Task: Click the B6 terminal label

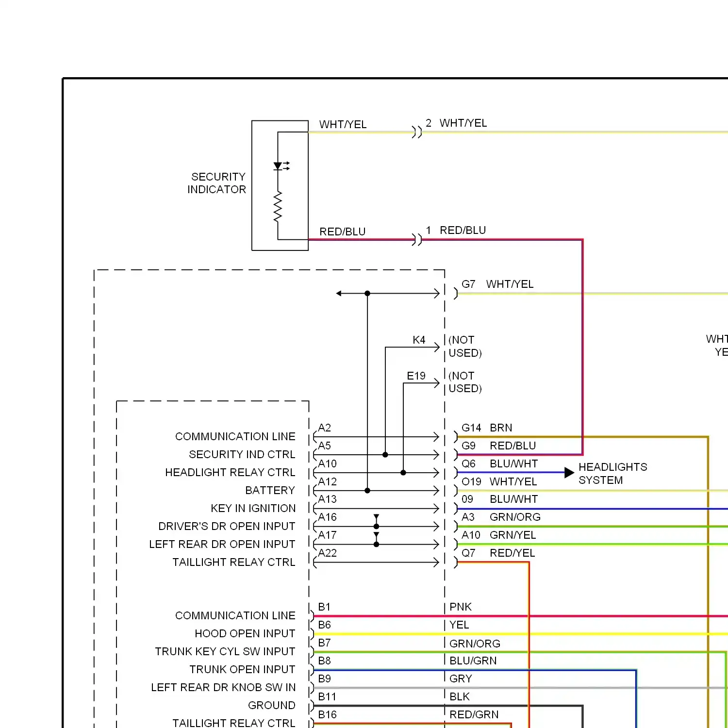Action: (x=324, y=625)
